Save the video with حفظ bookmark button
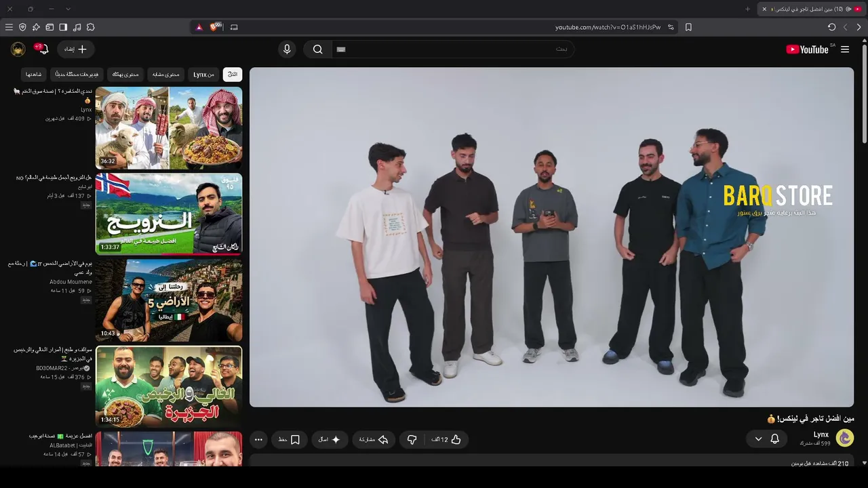Image resolution: width=868 pixels, height=488 pixels. pos(289,439)
